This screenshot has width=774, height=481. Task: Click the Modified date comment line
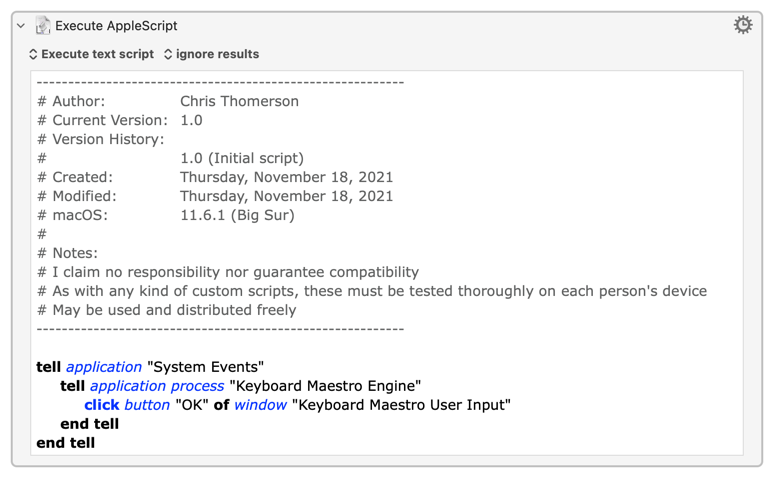click(215, 196)
